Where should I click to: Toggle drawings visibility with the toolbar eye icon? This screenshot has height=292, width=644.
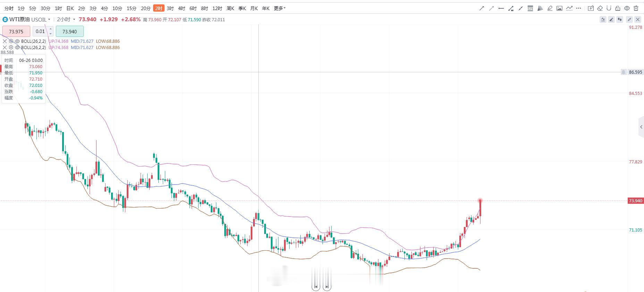pos(627,8)
